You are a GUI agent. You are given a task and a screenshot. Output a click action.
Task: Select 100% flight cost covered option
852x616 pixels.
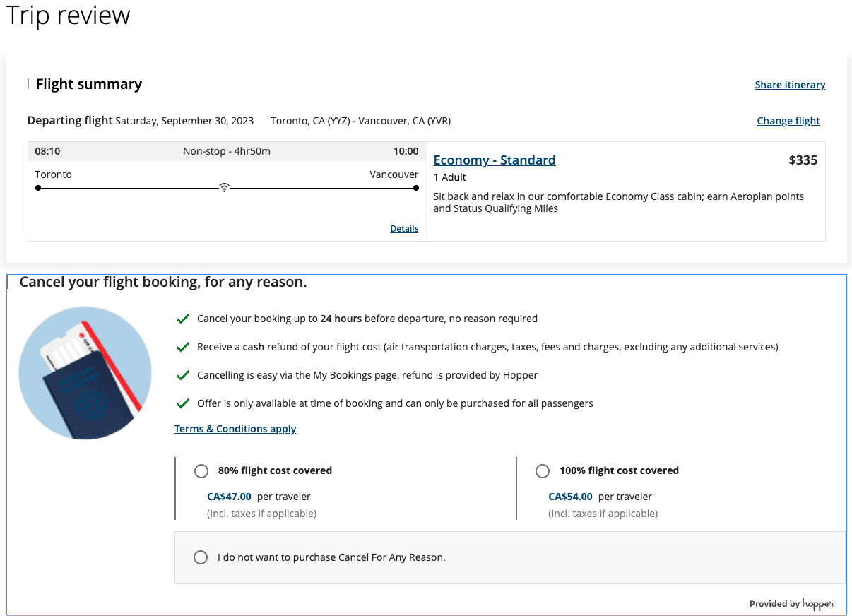coord(543,471)
